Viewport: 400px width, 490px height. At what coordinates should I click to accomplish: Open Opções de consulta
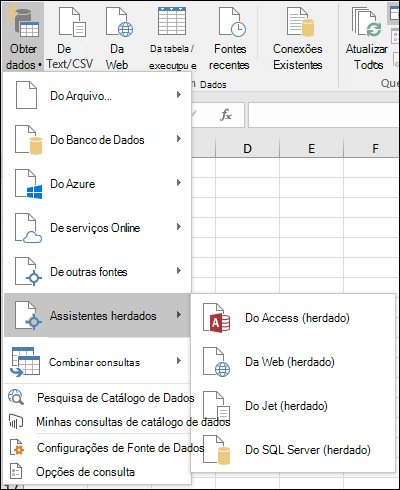click(x=85, y=472)
